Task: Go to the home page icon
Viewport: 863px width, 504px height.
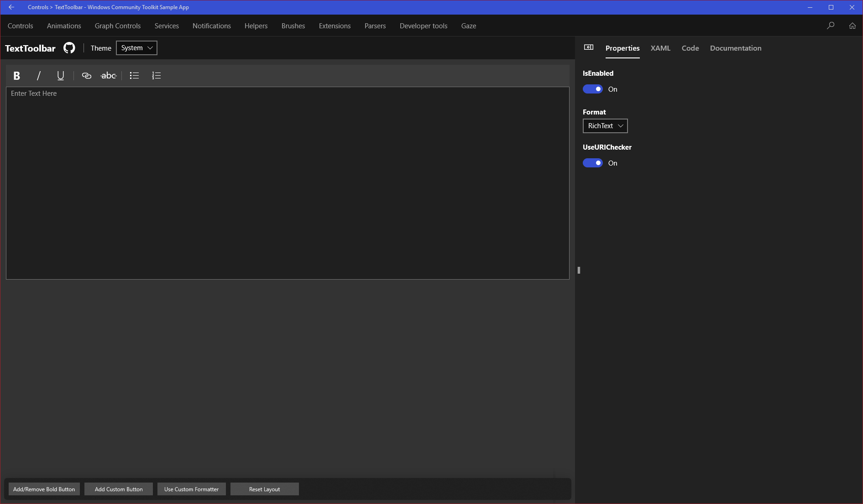Action: 853,26
